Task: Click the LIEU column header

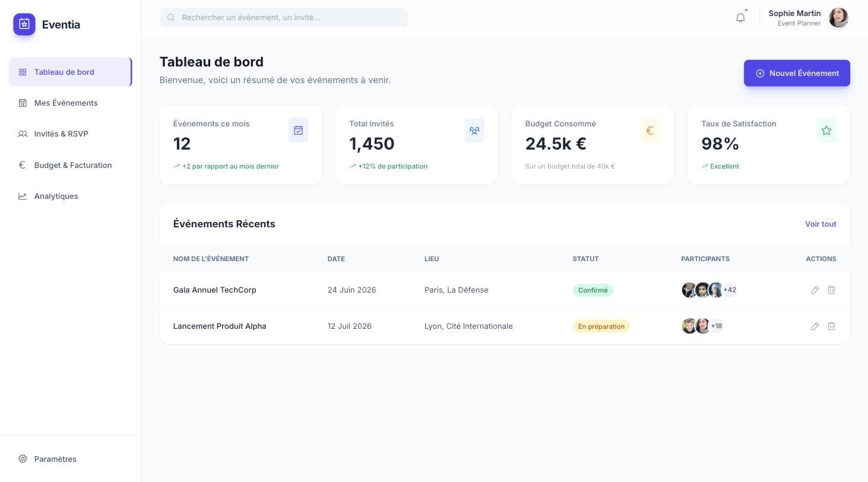Action: 432,259
